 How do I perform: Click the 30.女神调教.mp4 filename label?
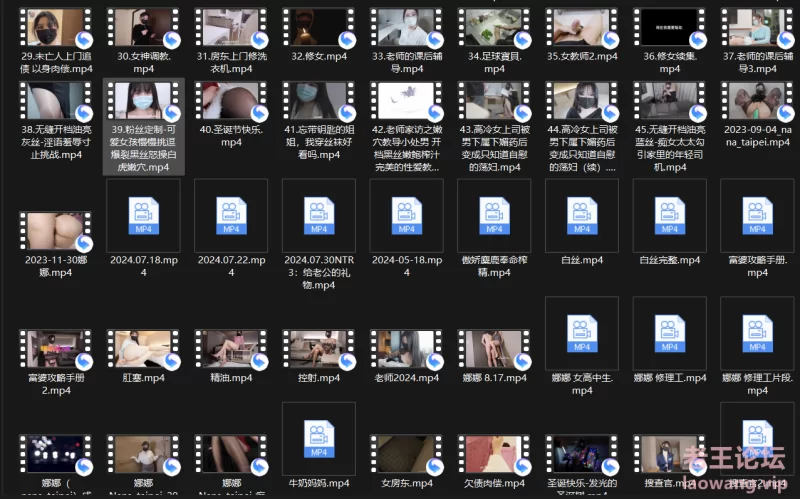point(144,63)
